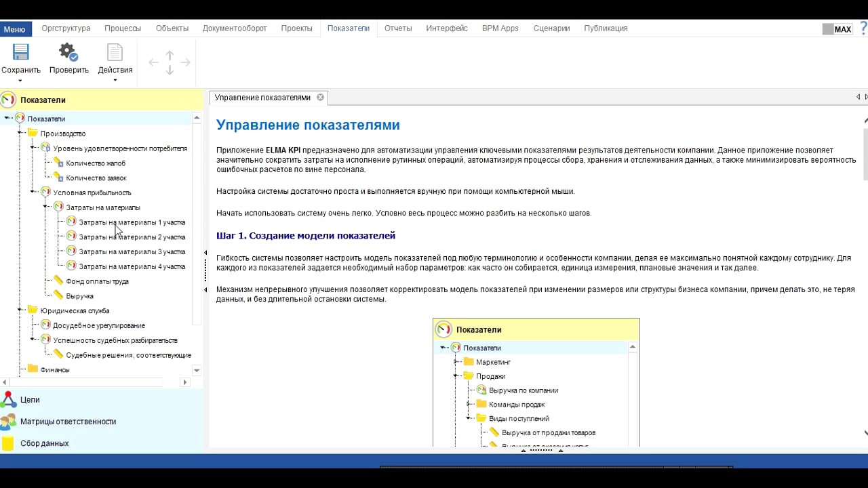Collapse the Затраты на материалы node
The width and height of the screenshot is (868, 488).
tap(46, 207)
